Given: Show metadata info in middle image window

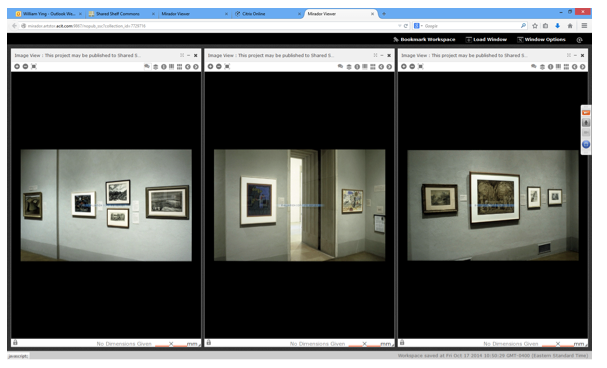Looking at the screenshot, I should click(x=357, y=67).
